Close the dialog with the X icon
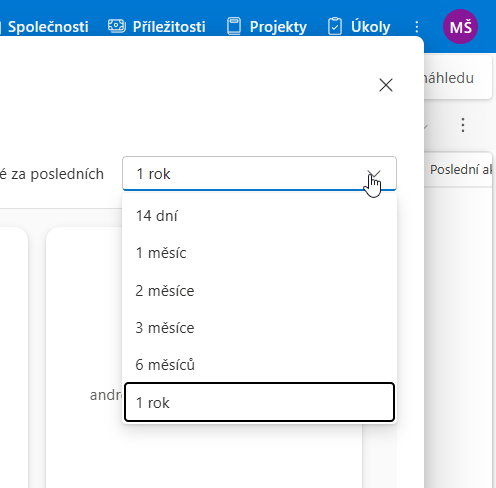The width and height of the screenshot is (496, 488). click(x=386, y=85)
